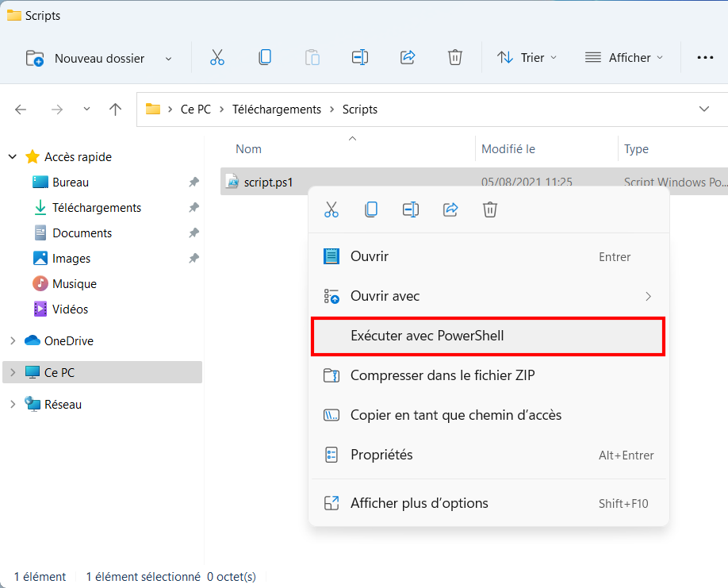Choose Ouvrir in the context menu
The image size is (728, 588).
point(489,256)
